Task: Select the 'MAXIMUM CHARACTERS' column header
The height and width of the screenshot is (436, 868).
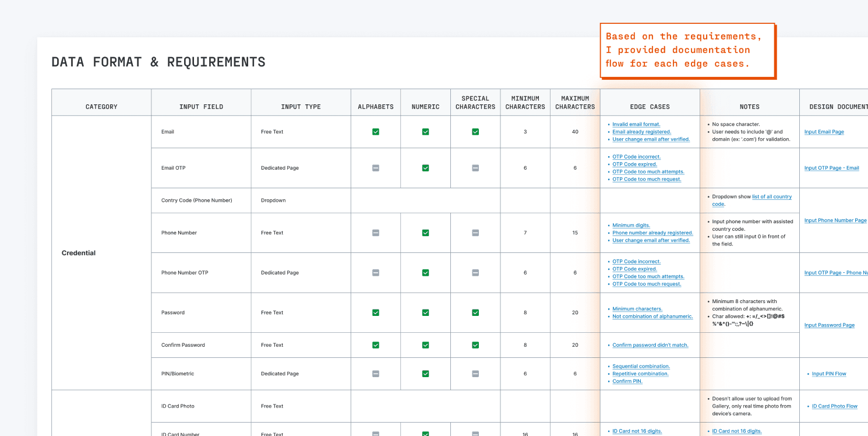Action: (575, 103)
